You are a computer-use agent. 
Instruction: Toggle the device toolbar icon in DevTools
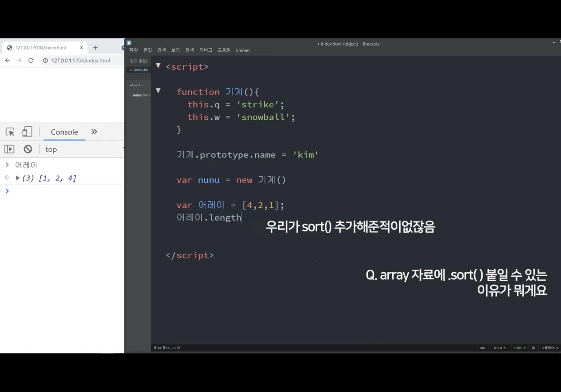click(27, 131)
